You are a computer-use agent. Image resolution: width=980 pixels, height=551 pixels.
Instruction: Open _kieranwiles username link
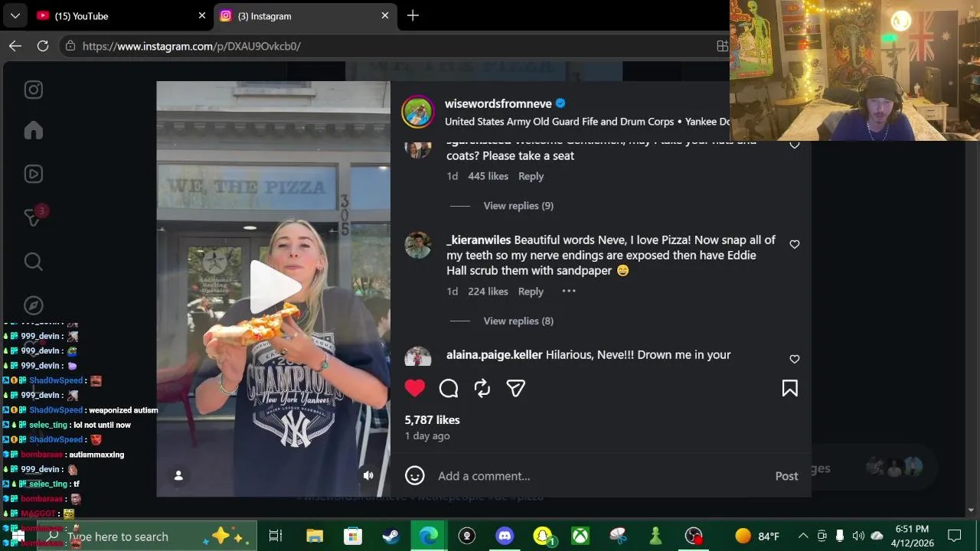coord(479,240)
